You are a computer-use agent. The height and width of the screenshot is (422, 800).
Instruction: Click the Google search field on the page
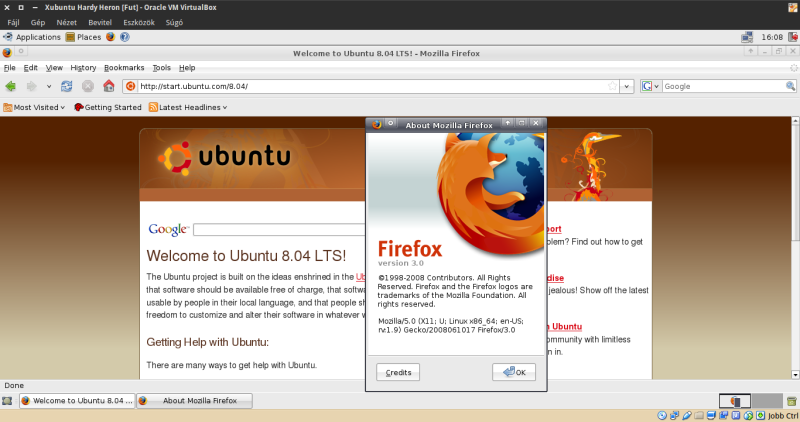coord(280,230)
